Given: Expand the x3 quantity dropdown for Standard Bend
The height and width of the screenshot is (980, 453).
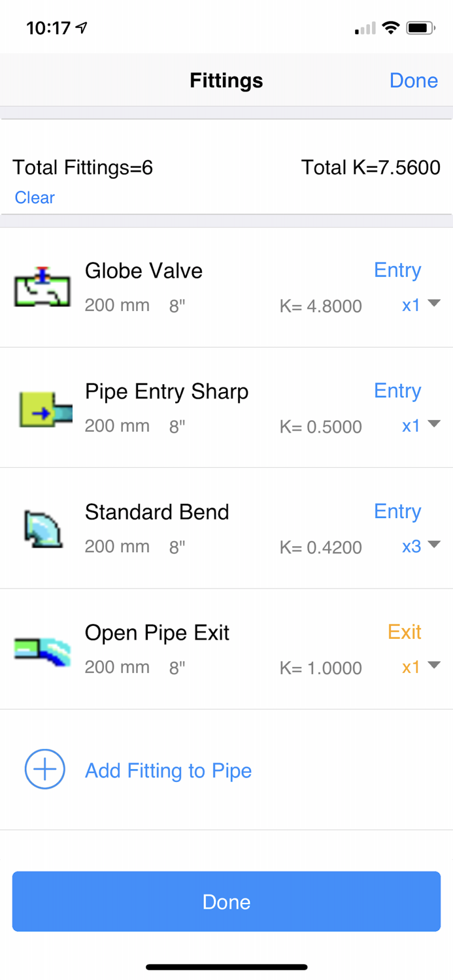Looking at the screenshot, I should [420, 547].
